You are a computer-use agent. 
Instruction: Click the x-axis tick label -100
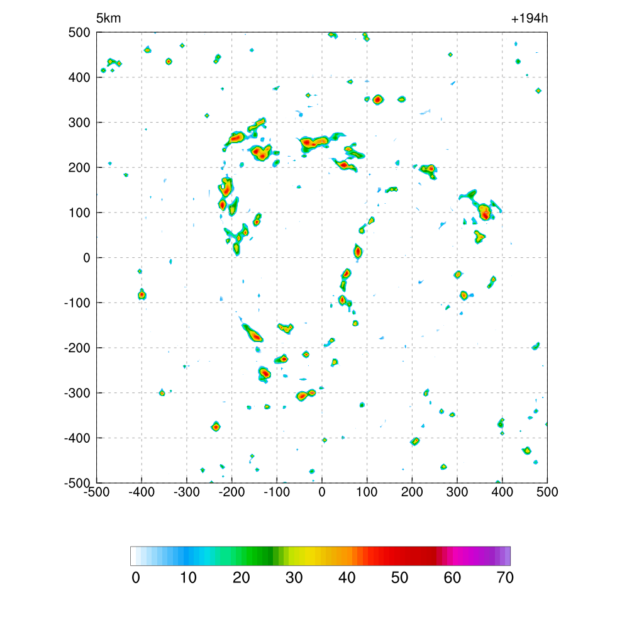click(x=277, y=492)
